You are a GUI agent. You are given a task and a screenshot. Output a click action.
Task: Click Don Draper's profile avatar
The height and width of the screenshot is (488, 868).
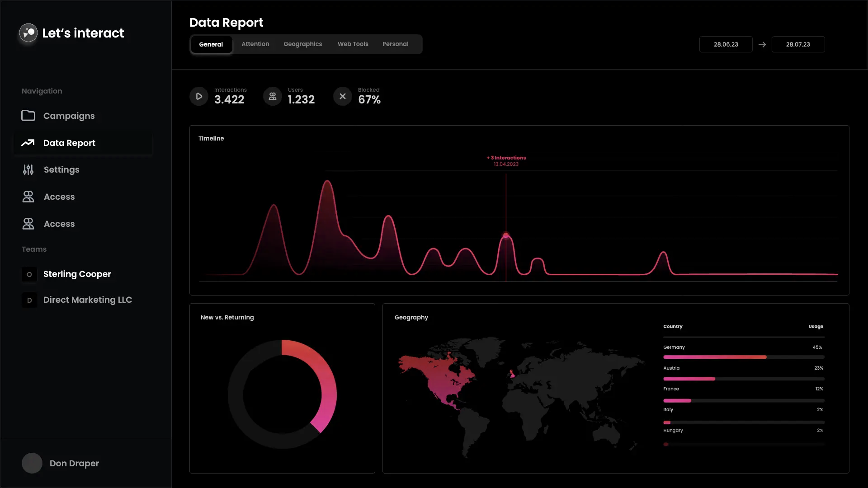coord(32,463)
